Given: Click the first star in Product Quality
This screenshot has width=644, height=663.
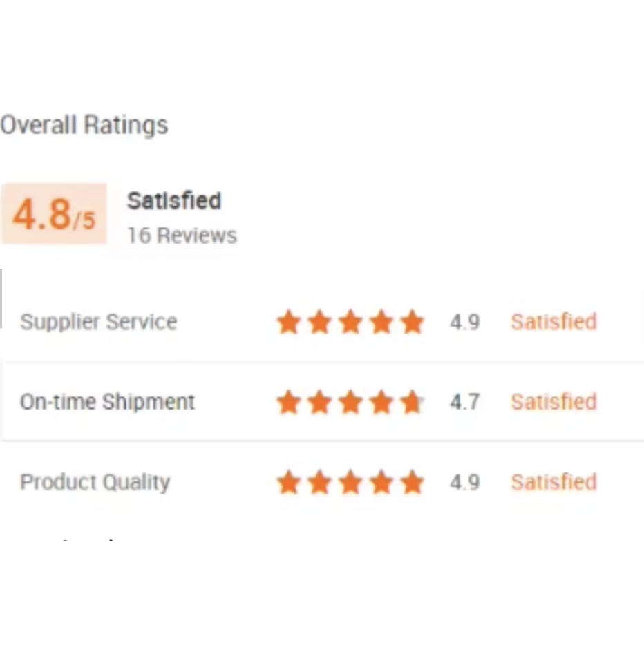Looking at the screenshot, I should click(x=288, y=482).
